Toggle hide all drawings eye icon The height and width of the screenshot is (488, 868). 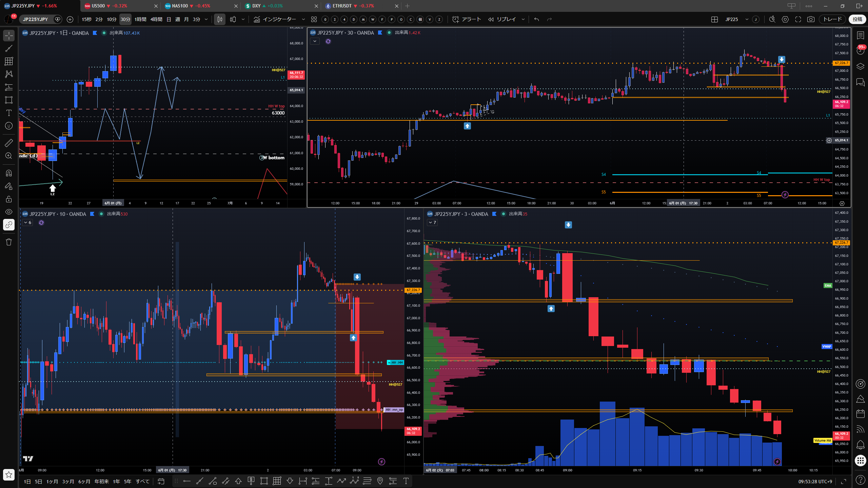[9, 212]
